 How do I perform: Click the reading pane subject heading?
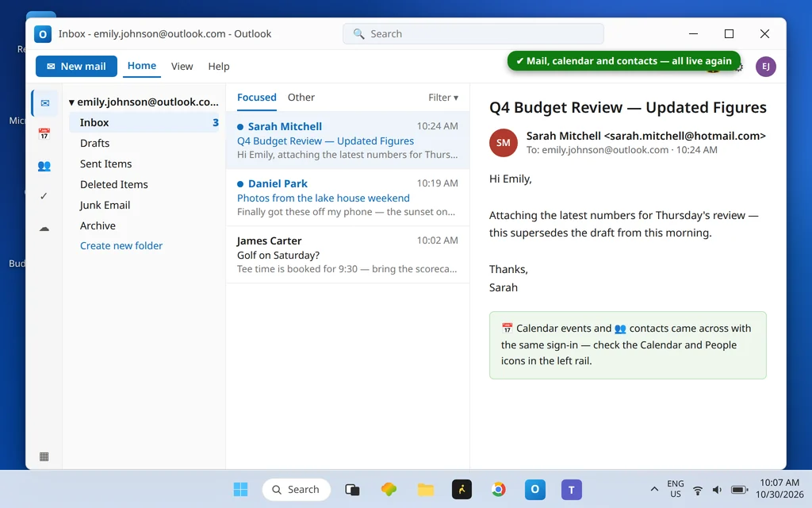pos(628,107)
